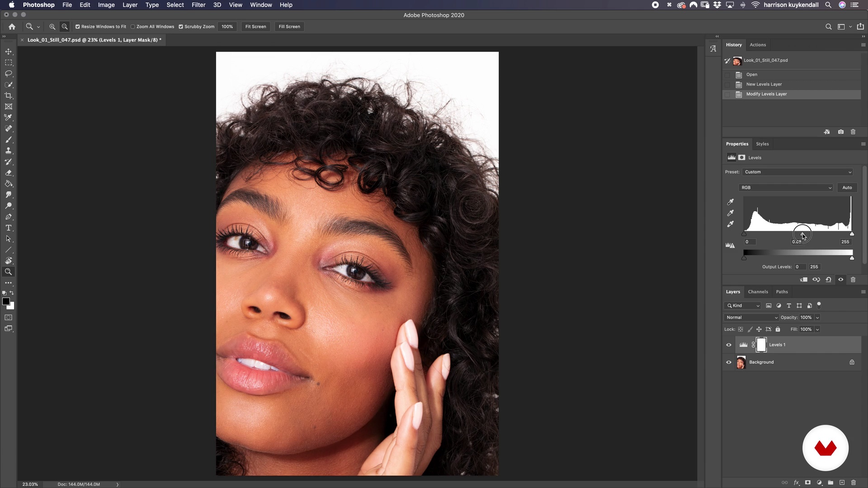The height and width of the screenshot is (488, 868).
Task: Click the delete layer trash icon
Action: coord(853,483)
